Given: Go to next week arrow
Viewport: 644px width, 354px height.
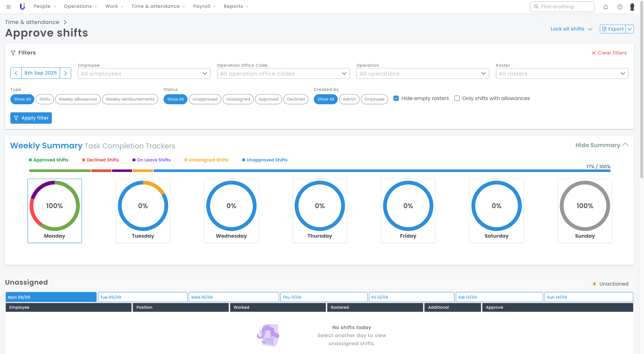Looking at the screenshot, I should point(65,73).
